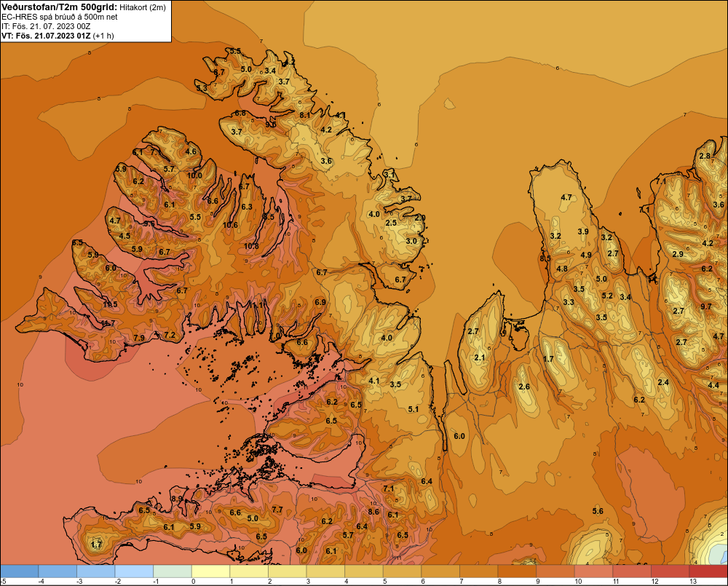
Task: Pick the blue -5 to -4 legend swatch
Action: click(20, 571)
